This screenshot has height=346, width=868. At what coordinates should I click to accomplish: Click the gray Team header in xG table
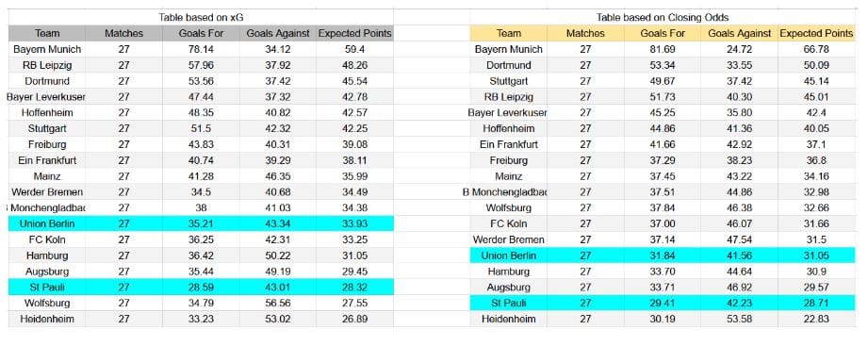point(47,33)
